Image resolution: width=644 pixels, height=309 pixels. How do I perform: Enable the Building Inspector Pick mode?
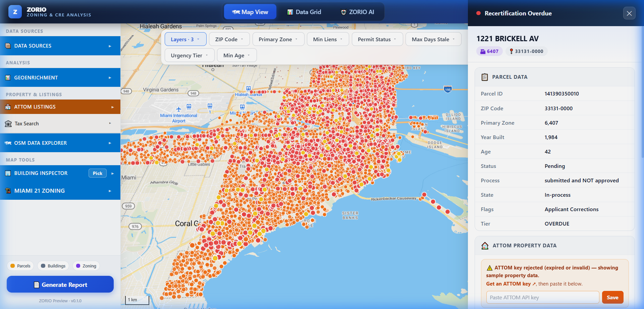(x=98, y=173)
